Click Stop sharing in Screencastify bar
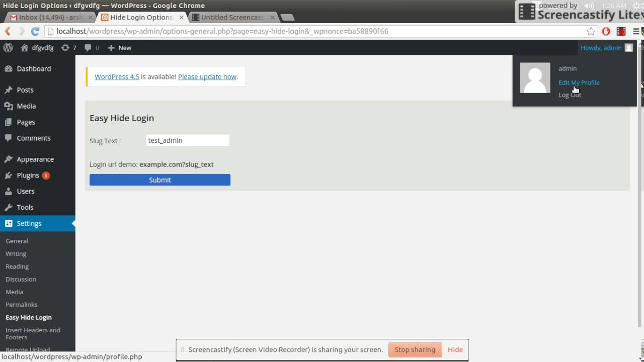The width and height of the screenshot is (644, 362). pos(415,349)
